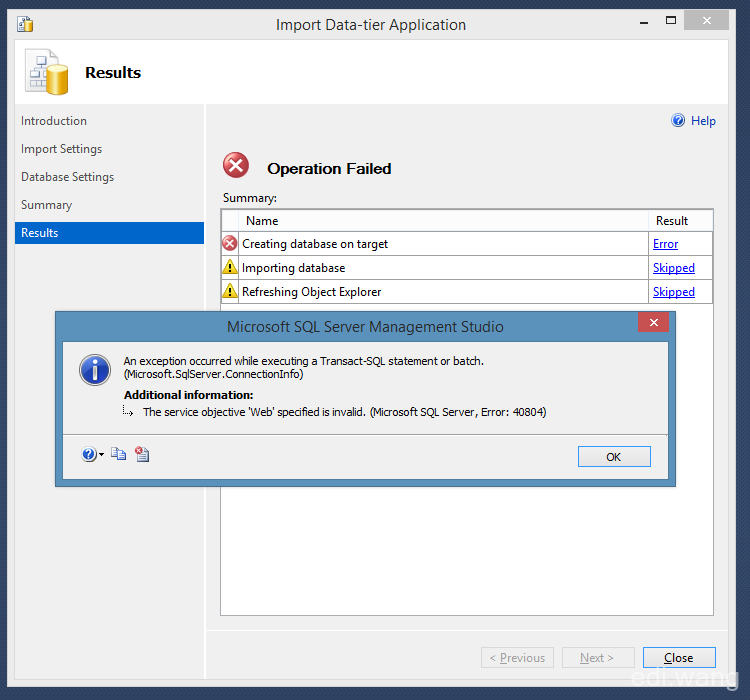Click the blue information icon in dialog
This screenshot has width=750, height=700.
point(95,370)
